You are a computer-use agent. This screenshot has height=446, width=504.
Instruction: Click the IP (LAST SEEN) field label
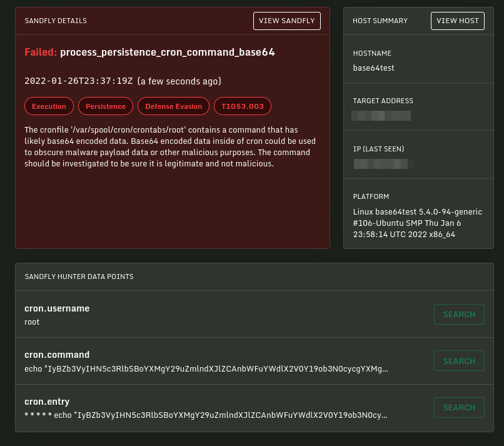click(378, 149)
